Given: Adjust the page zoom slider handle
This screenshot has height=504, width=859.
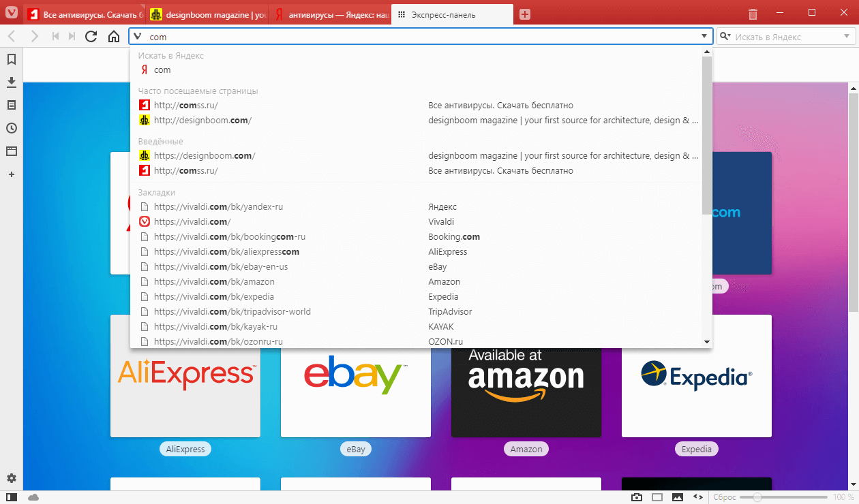Looking at the screenshot, I should [757, 497].
